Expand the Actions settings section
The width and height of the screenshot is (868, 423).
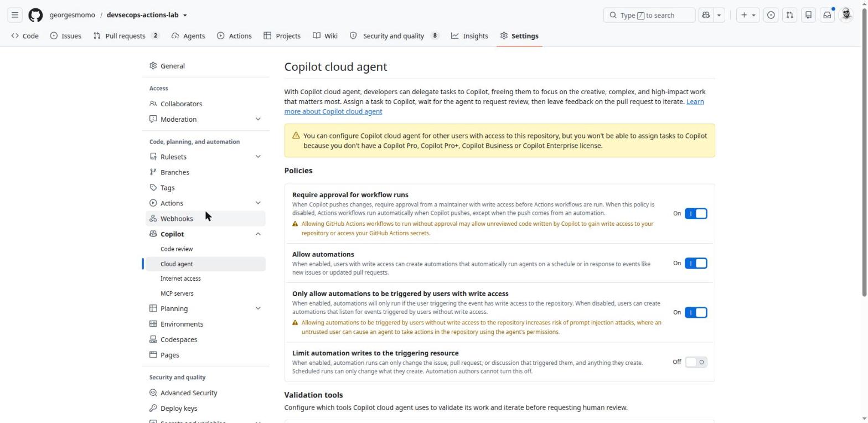coord(258,203)
